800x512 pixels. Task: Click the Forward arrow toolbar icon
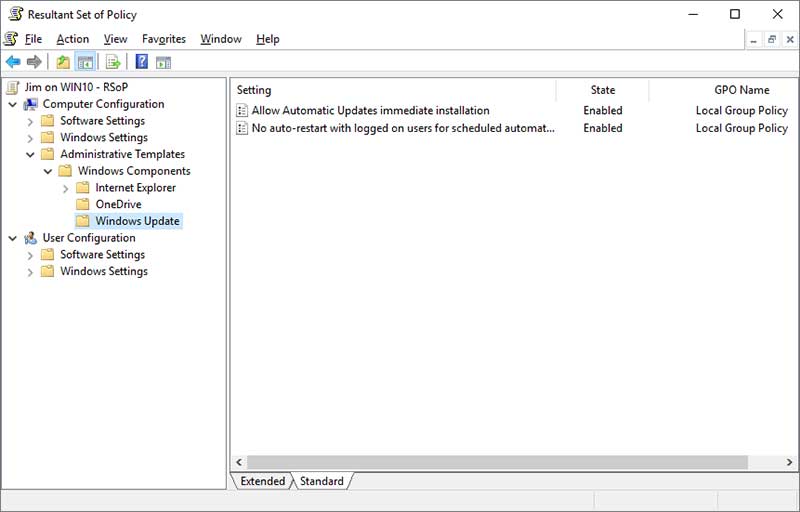pyautogui.click(x=35, y=62)
